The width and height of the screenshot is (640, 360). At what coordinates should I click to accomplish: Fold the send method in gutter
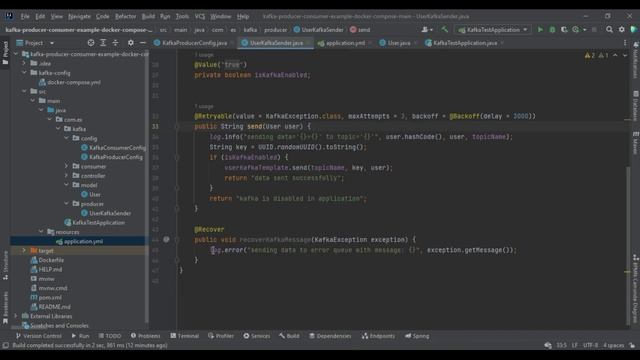click(177, 127)
